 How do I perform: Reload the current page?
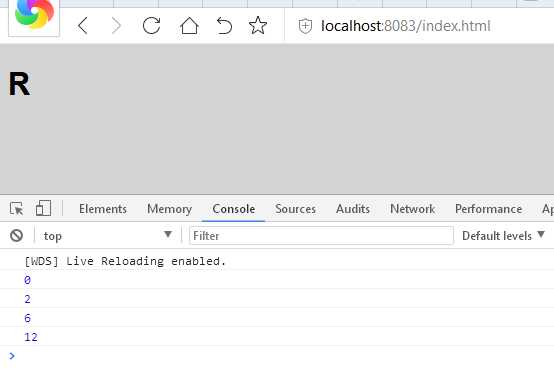[151, 26]
